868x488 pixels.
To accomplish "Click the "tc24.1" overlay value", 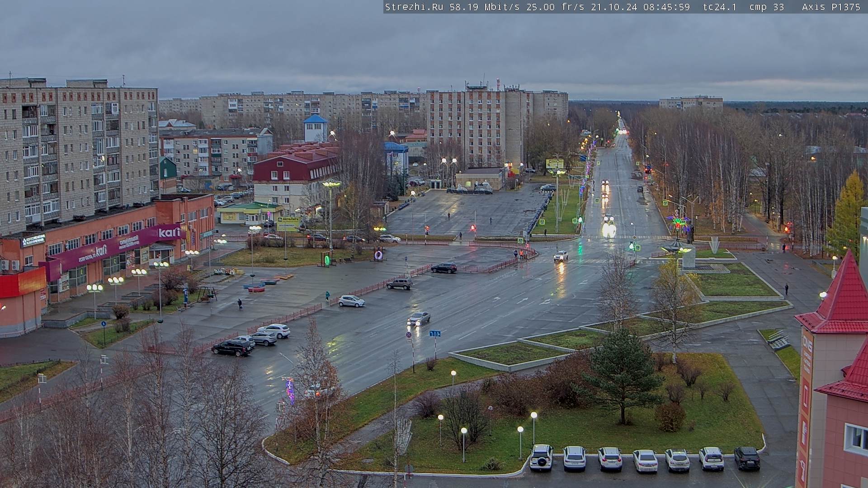I will click(720, 7).
